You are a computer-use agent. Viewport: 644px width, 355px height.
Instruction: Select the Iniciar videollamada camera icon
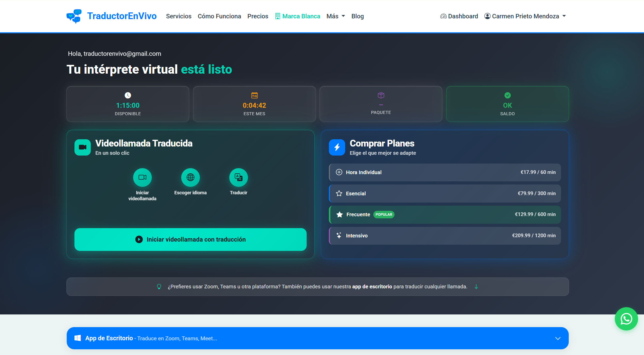click(x=142, y=177)
